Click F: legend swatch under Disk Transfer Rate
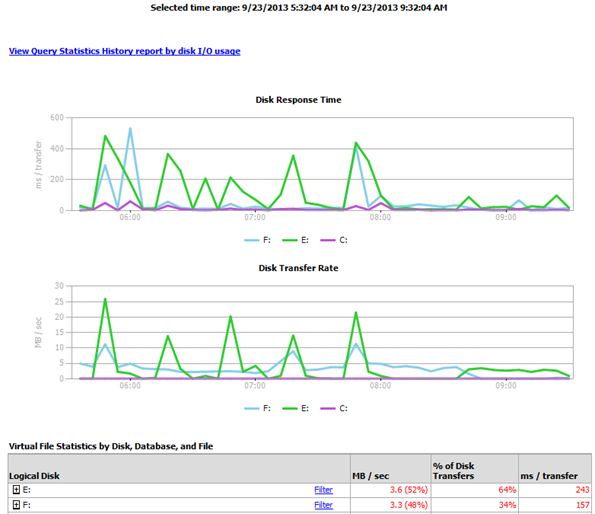 tap(252, 409)
